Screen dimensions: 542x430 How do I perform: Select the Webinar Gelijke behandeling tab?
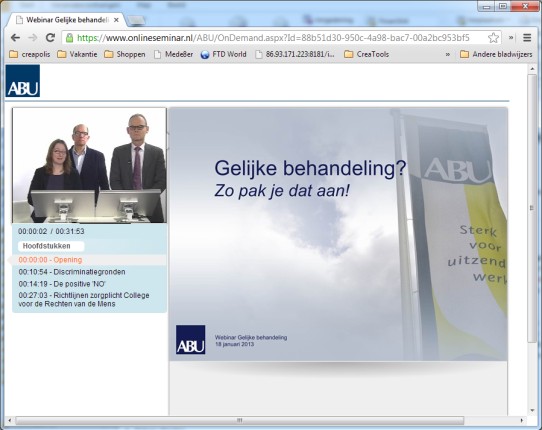(66, 20)
